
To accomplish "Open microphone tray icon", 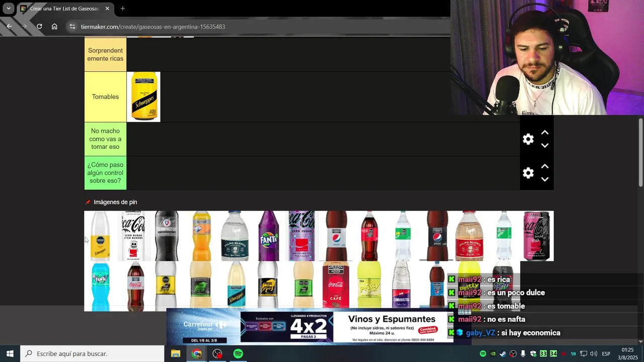I will (523, 354).
